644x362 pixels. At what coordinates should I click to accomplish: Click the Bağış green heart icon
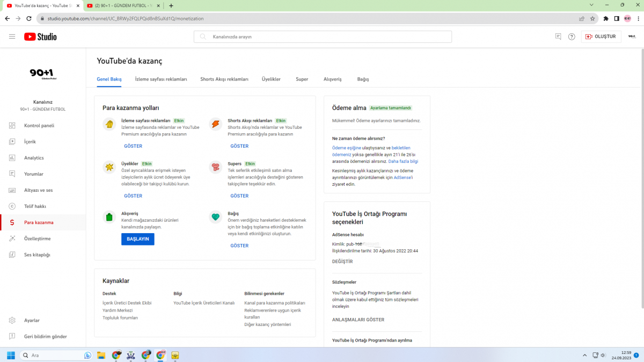tap(215, 217)
